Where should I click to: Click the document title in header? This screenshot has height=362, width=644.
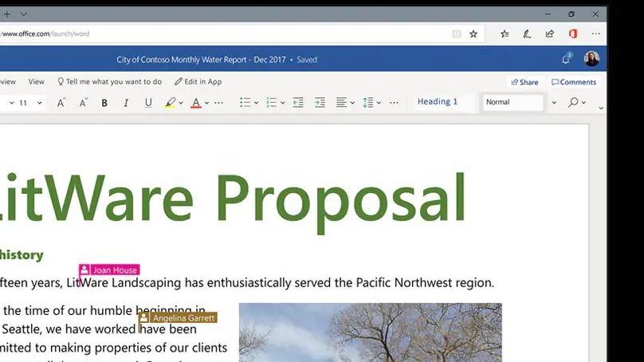click(201, 60)
